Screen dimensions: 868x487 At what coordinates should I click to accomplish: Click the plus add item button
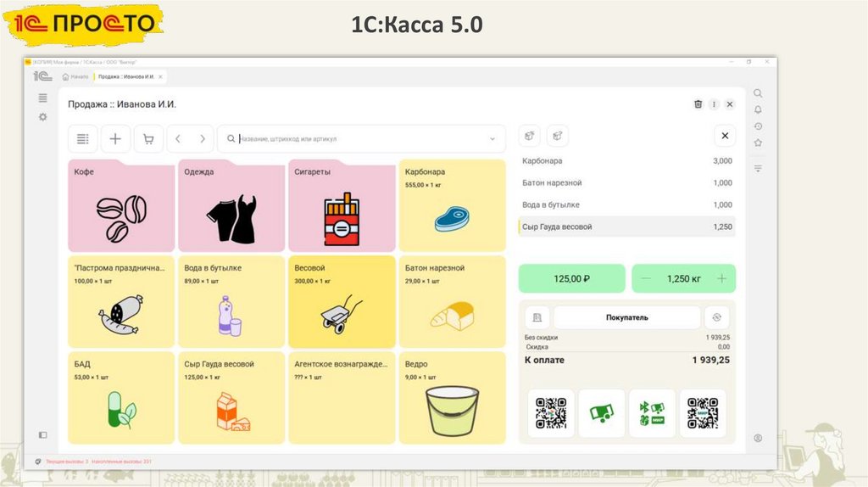click(115, 138)
